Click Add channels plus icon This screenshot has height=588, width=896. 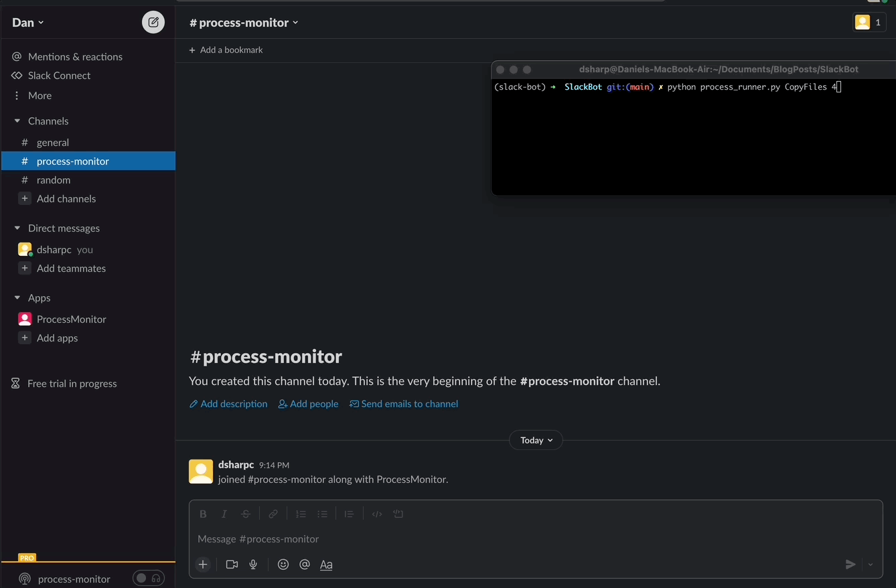pyautogui.click(x=25, y=199)
